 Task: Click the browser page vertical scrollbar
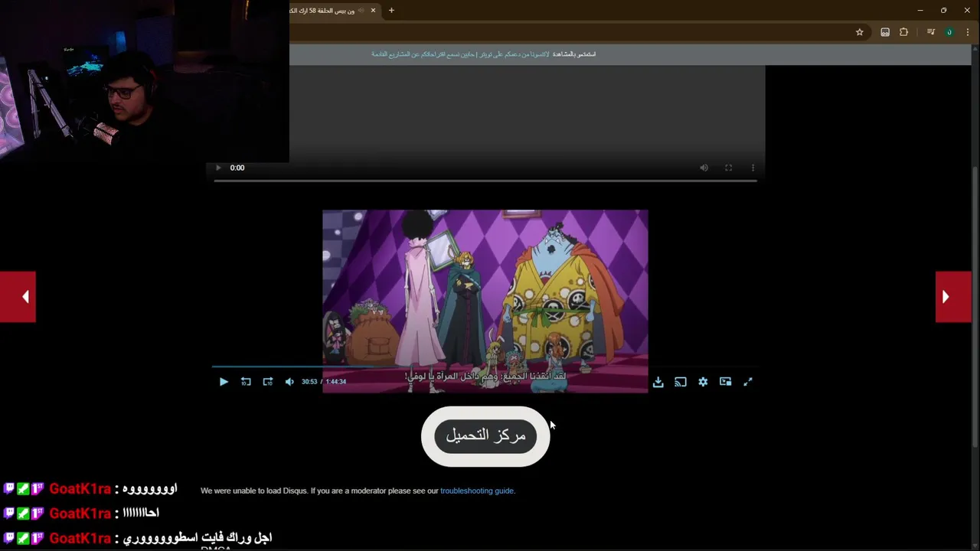click(975, 306)
